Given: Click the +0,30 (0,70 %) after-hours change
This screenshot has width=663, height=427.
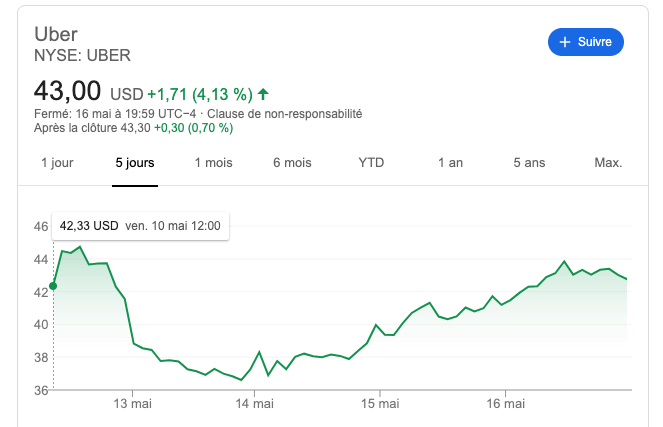Looking at the screenshot, I should click(194, 128).
